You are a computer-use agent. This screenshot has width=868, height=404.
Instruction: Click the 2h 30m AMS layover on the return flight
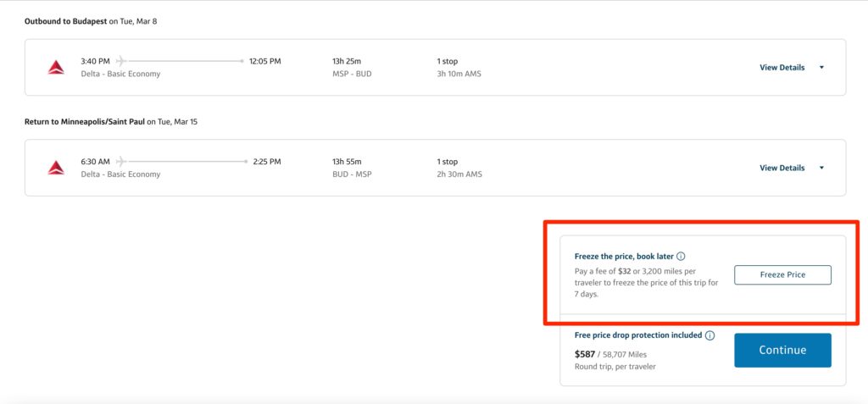pos(459,174)
